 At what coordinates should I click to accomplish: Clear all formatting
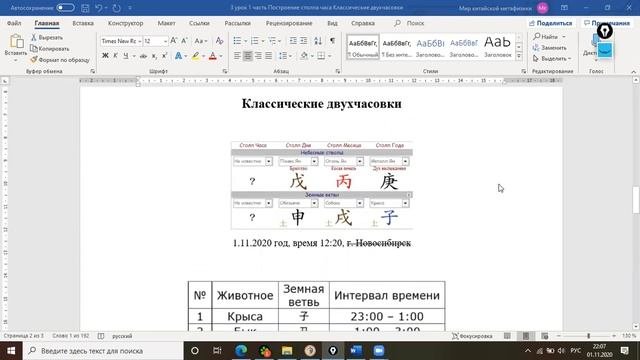[220, 41]
